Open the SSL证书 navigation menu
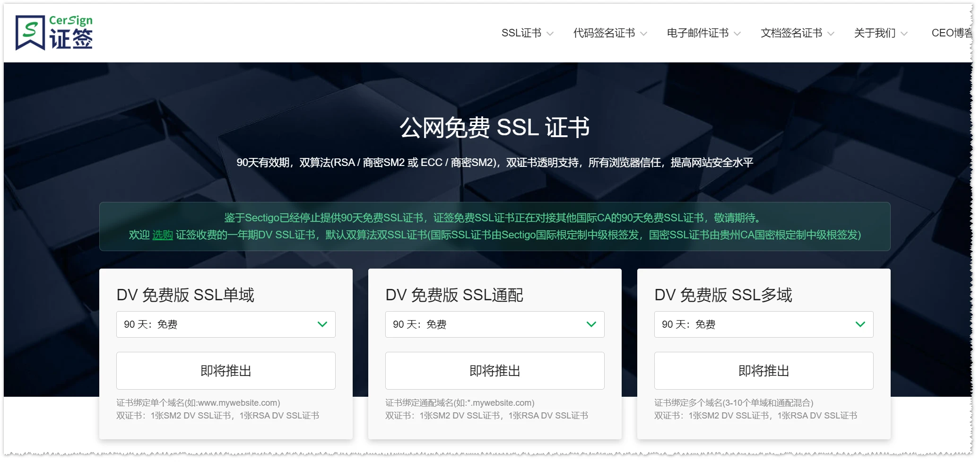 pos(521,33)
